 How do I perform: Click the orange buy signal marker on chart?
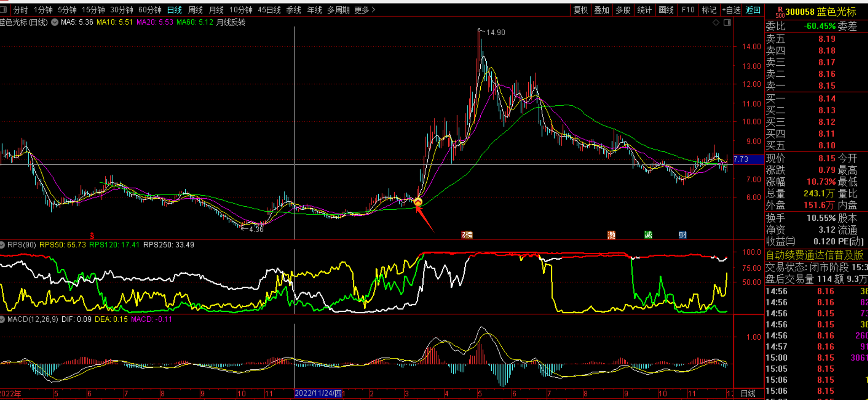pyautogui.click(x=418, y=202)
